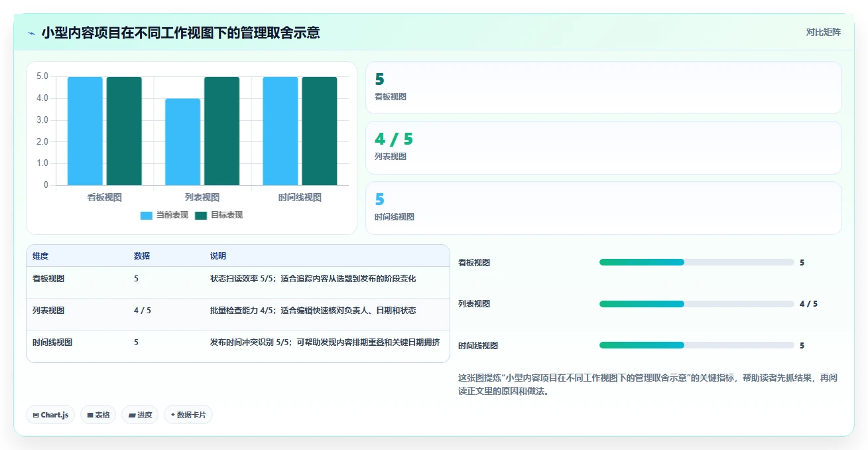The width and height of the screenshot is (868, 450).
Task: Click the 数据卡片 tag chip
Action: [188, 415]
